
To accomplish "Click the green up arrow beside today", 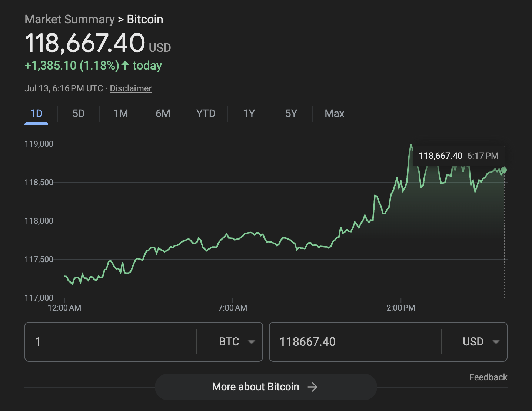I will point(125,66).
